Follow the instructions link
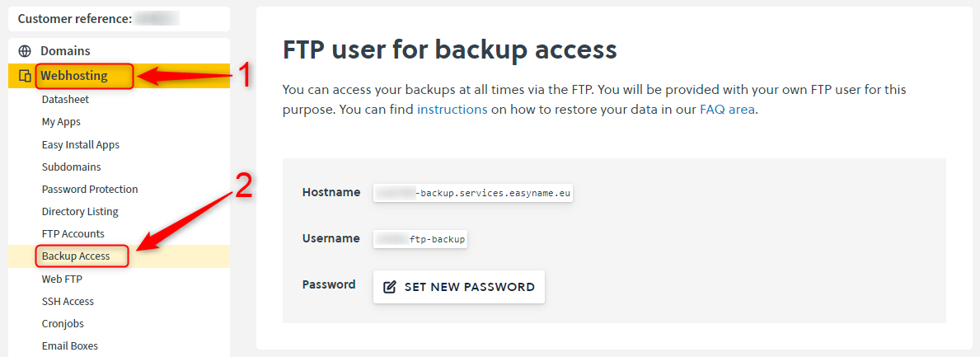This screenshot has height=357, width=980. (x=452, y=110)
